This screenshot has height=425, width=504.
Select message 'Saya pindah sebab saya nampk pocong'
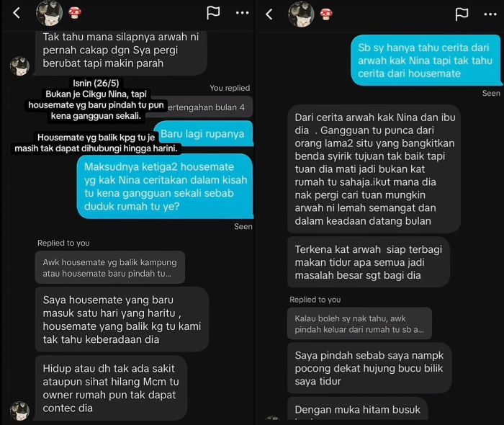click(369, 368)
